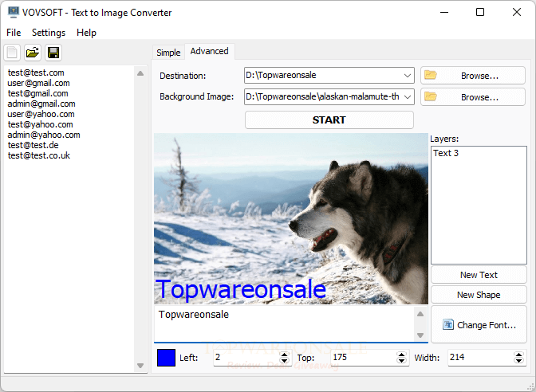Screen dimensions: 536x392
Task: Click email list scroll up arrow
Action: 140,73
